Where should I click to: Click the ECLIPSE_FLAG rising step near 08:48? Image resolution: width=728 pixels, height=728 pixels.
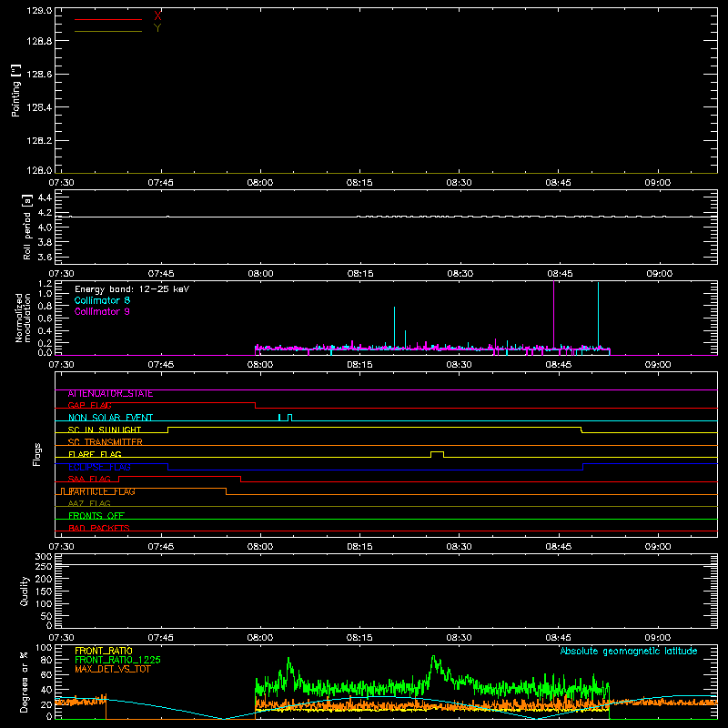pyautogui.click(x=582, y=467)
